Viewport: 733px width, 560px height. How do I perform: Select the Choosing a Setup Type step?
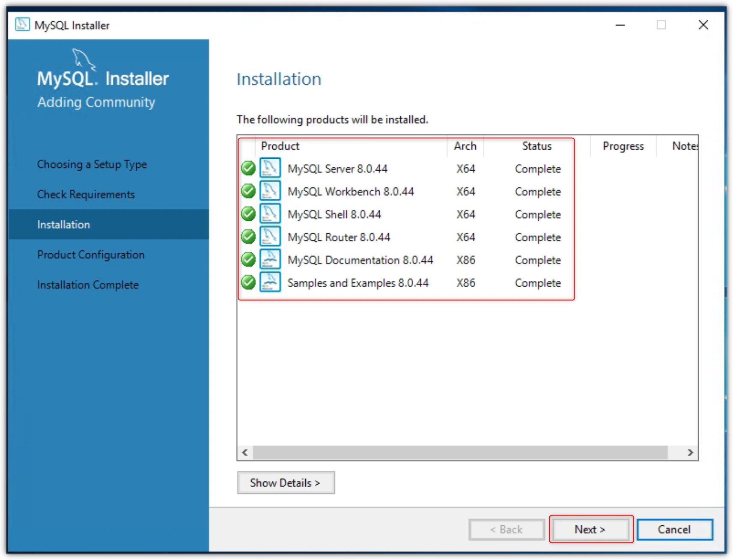(92, 164)
